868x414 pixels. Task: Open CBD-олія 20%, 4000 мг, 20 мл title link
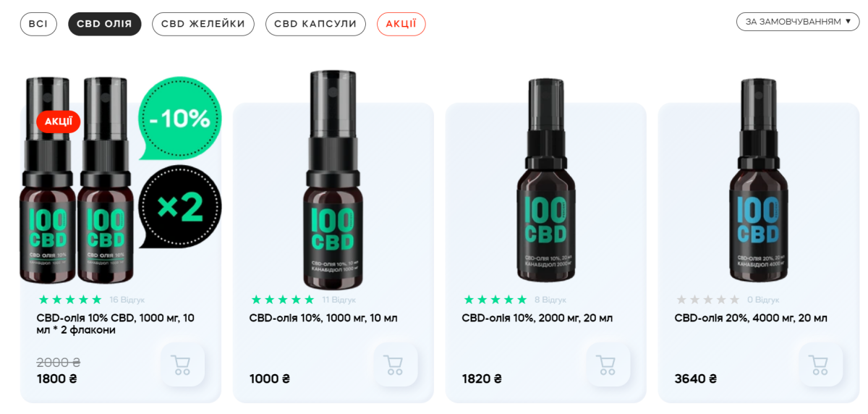pos(751,318)
